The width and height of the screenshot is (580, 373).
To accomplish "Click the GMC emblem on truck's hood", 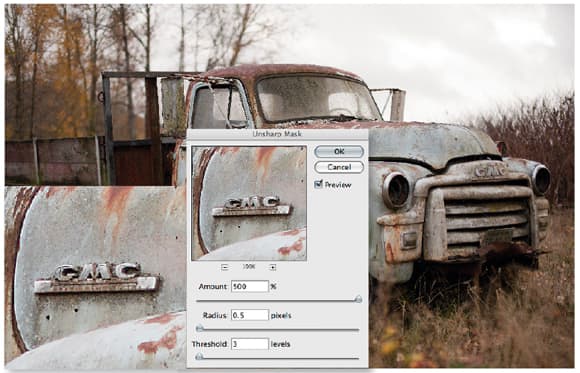I will (489, 172).
